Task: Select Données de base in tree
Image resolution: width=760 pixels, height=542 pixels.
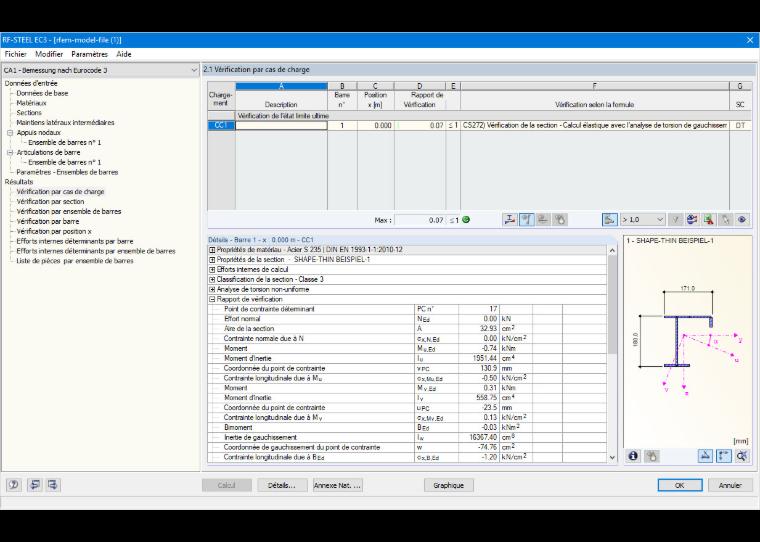Action: 42,93
